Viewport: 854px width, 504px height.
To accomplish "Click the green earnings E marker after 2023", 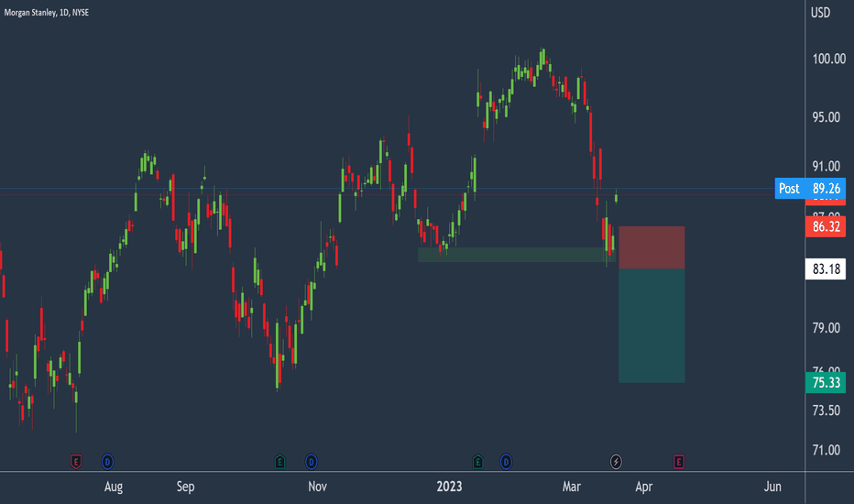I will coord(477,462).
